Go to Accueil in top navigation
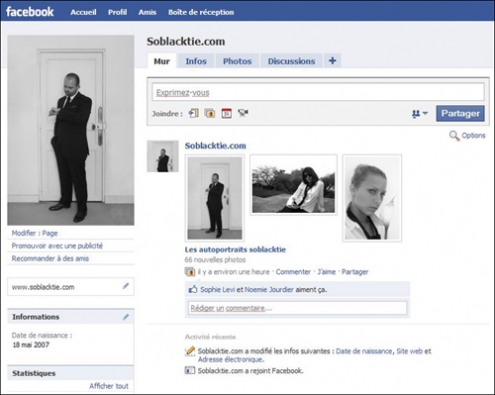This screenshot has height=395, width=495. 83,12
